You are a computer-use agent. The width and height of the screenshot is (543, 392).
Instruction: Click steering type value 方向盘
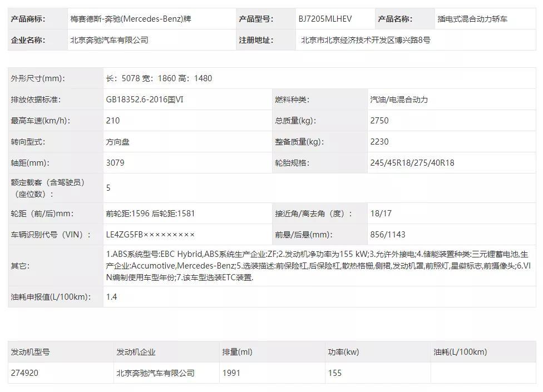coord(118,142)
